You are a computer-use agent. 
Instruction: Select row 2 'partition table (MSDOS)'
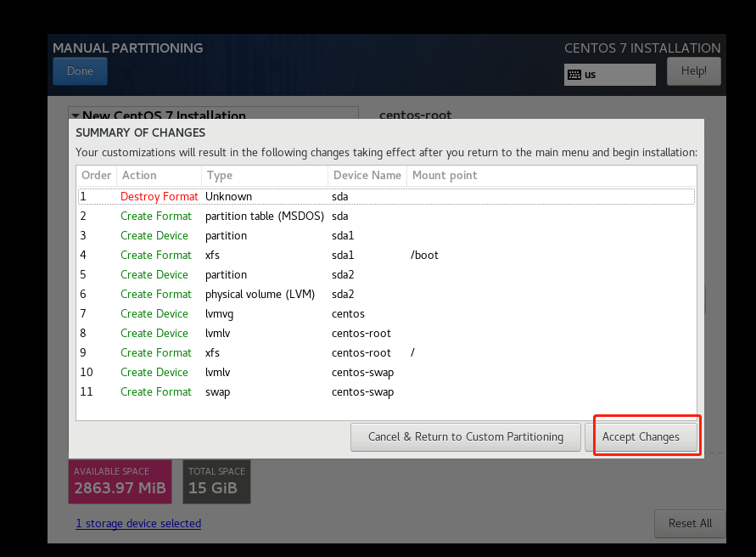tap(386, 216)
